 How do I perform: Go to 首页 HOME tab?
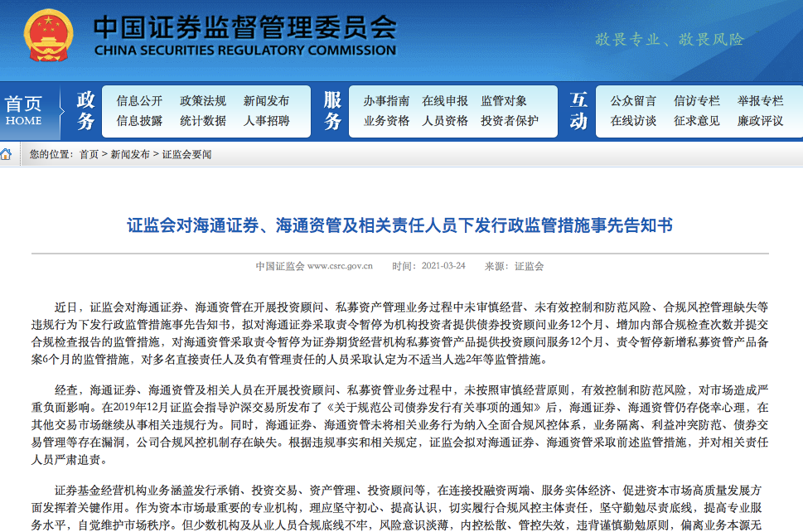pyautogui.click(x=23, y=110)
